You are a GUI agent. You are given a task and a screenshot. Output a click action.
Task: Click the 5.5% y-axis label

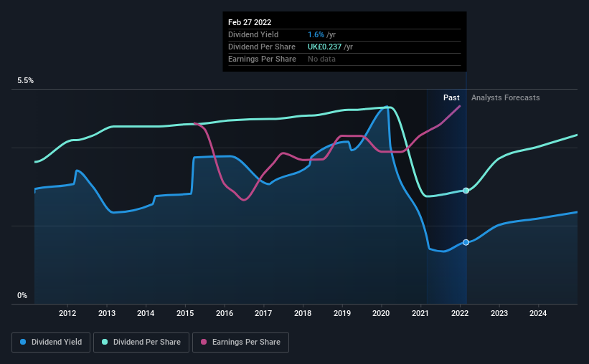25,81
